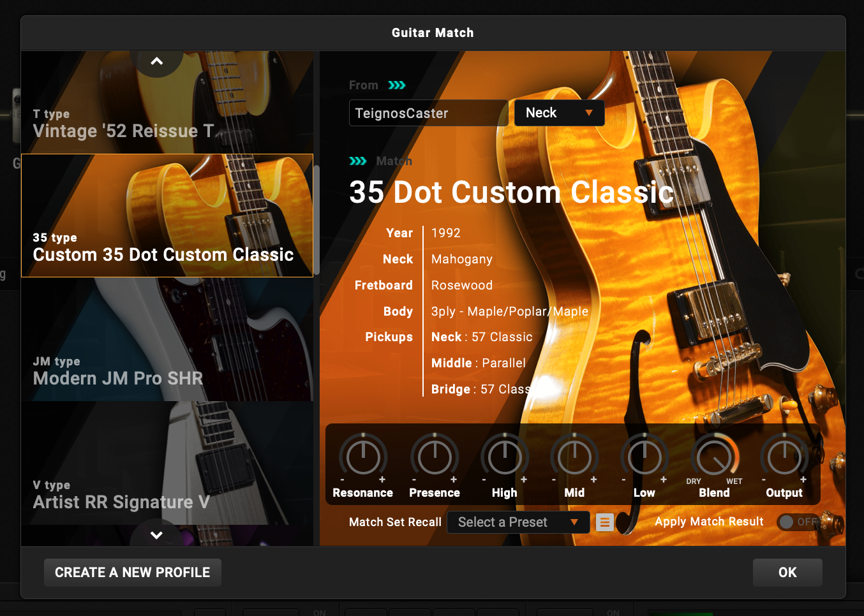The image size is (864, 616).
Task: Edit the TeignosCaster profile name field
Action: pyautogui.click(x=428, y=113)
